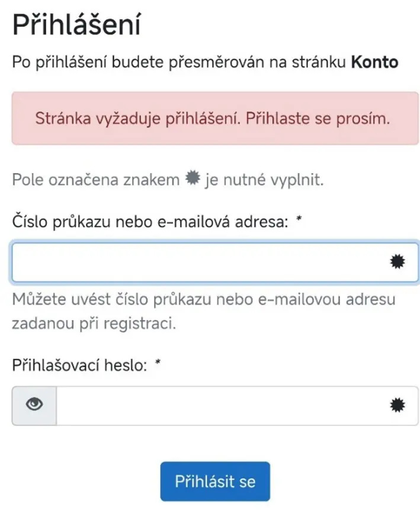Click the required-field star icon in the password field
Image resolution: width=420 pixels, height=512 pixels.
pyautogui.click(x=397, y=405)
